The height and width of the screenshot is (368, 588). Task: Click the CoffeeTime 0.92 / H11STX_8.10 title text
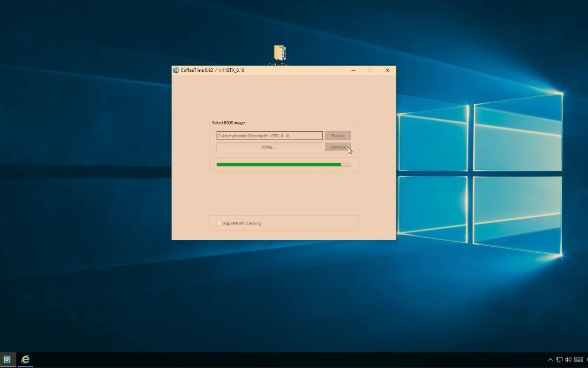212,70
